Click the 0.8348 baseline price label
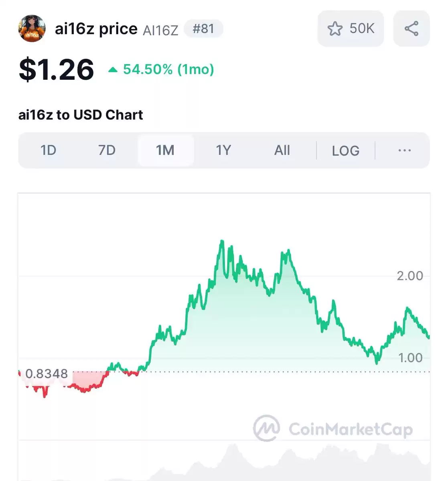This screenshot has width=448, height=481. tap(47, 374)
